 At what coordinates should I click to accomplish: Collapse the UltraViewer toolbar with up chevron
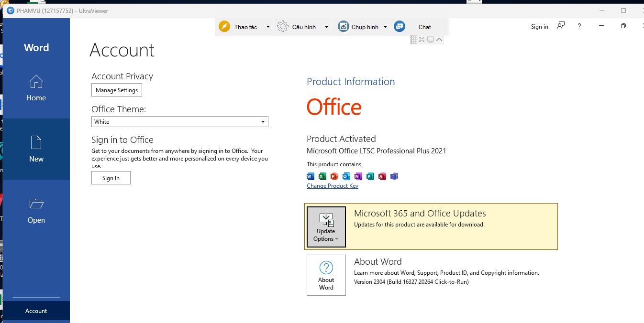pyautogui.click(x=439, y=40)
